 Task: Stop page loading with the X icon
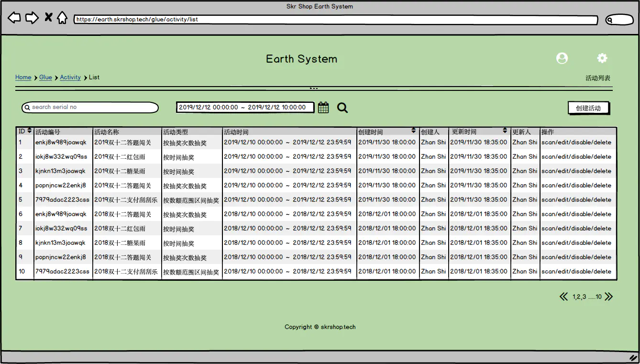coord(48,18)
